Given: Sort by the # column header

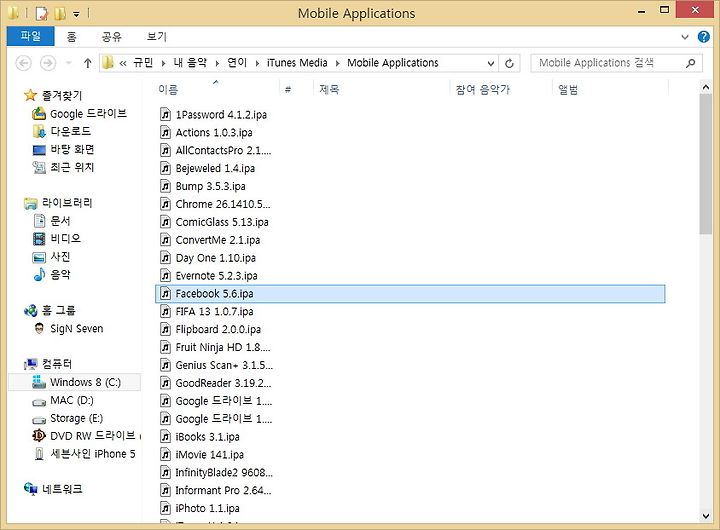Looking at the screenshot, I should coord(288,90).
